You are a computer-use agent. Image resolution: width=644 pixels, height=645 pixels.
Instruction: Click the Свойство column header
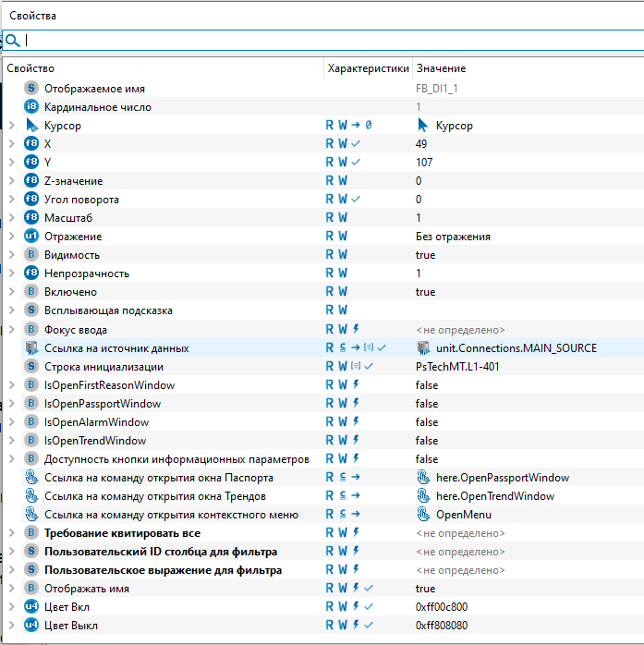point(30,68)
